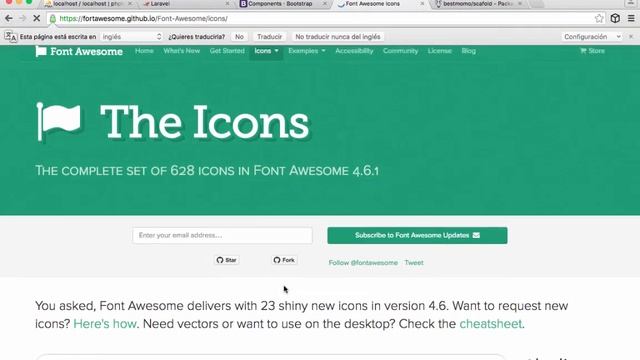Viewport: 640px width, 360px height.
Task: Click the Tweet link
Action: tap(414, 263)
